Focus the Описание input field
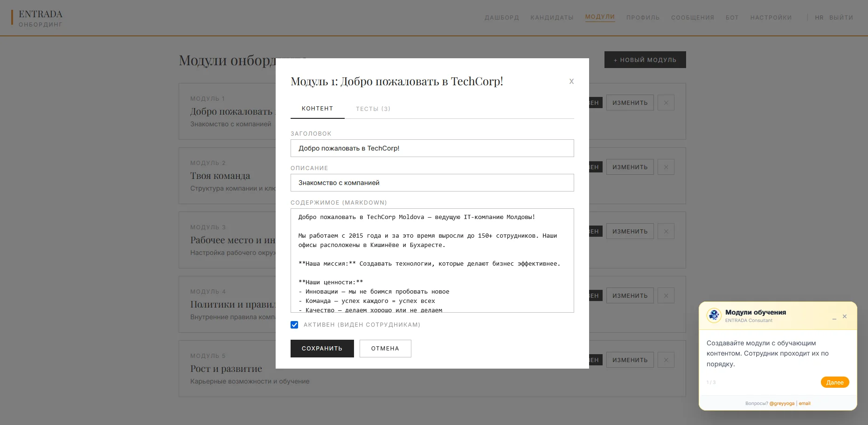This screenshot has height=425, width=868. (432, 183)
